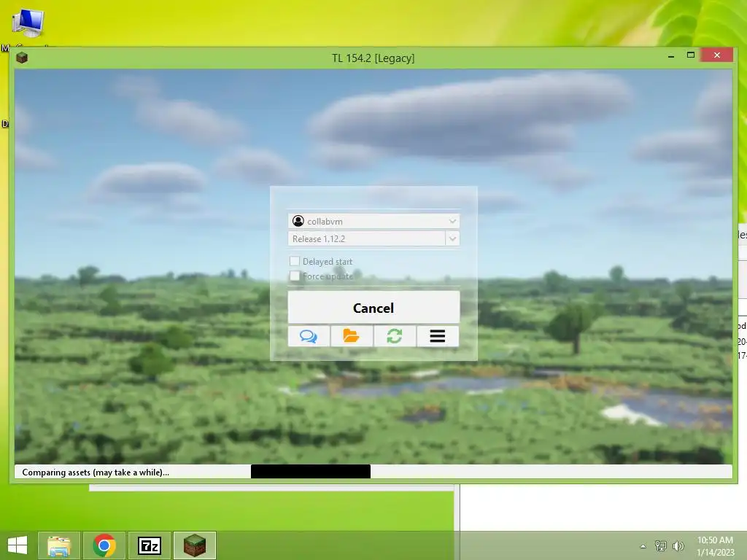Open File Explorer from the taskbar
This screenshot has height=560, width=747.
tap(59, 545)
